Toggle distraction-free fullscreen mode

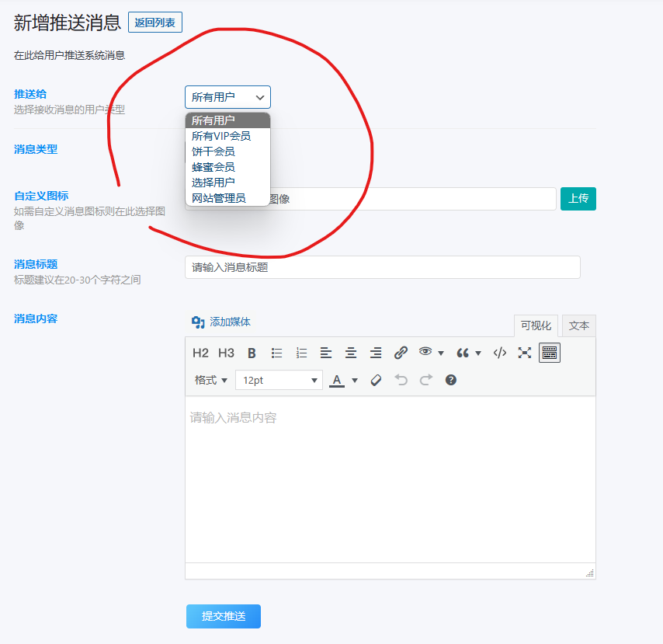pos(525,353)
